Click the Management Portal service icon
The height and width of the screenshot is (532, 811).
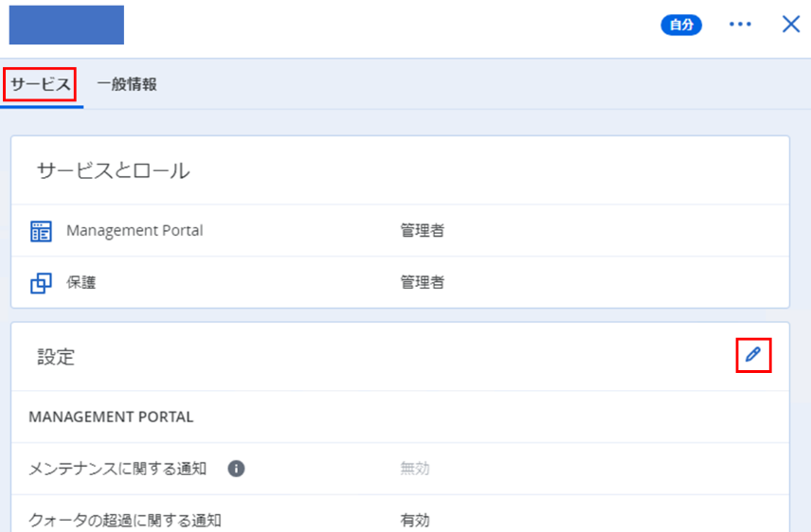click(41, 231)
